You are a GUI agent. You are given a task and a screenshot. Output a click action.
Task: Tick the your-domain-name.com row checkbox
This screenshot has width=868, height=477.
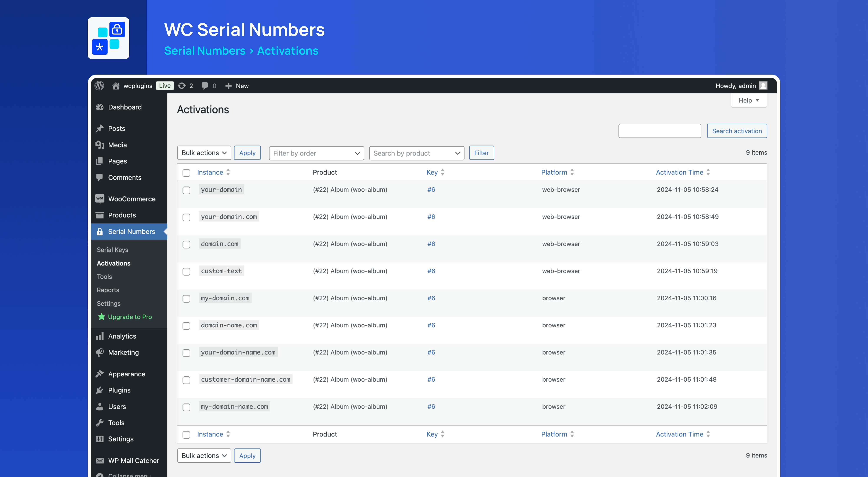pos(186,353)
